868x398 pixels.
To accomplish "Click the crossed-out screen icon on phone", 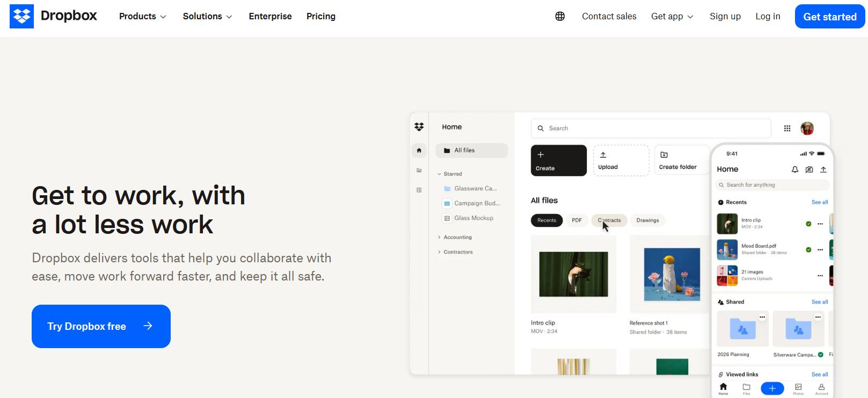I will (809, 169).
